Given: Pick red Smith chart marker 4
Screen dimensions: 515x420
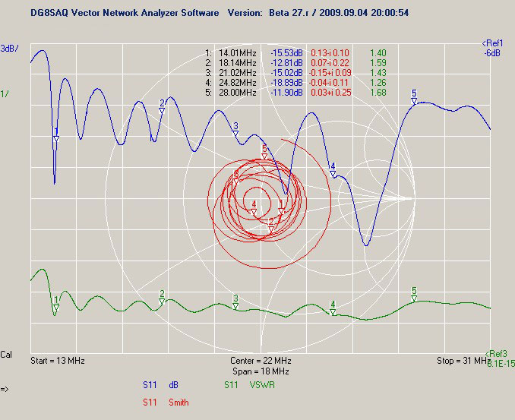Looking at the screenshot, I should pyautogui.click(x=254, y=208).
